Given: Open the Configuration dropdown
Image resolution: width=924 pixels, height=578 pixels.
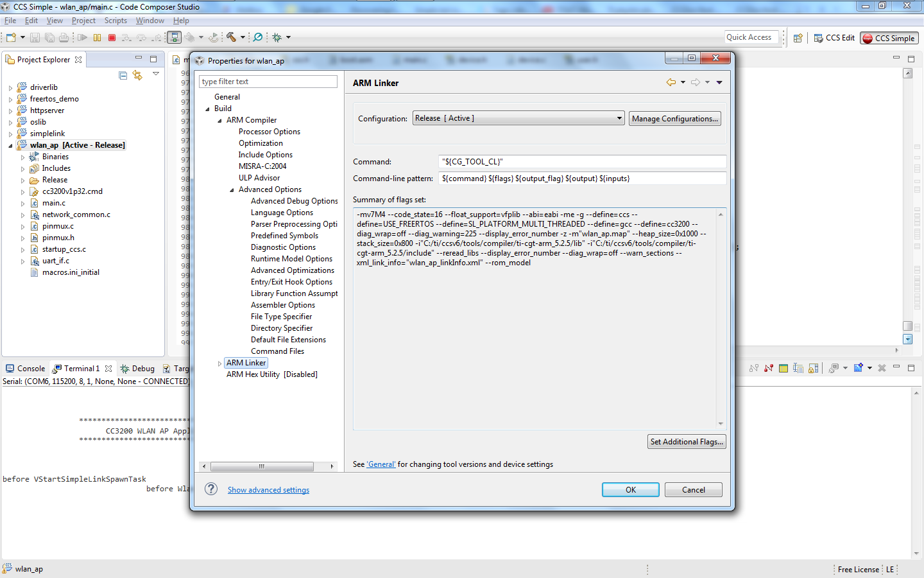Looking at the screenshot, I should (x=518, y=118).
